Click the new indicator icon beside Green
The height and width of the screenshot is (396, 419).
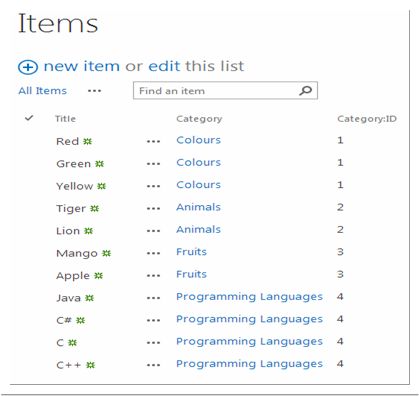[99, 164]
